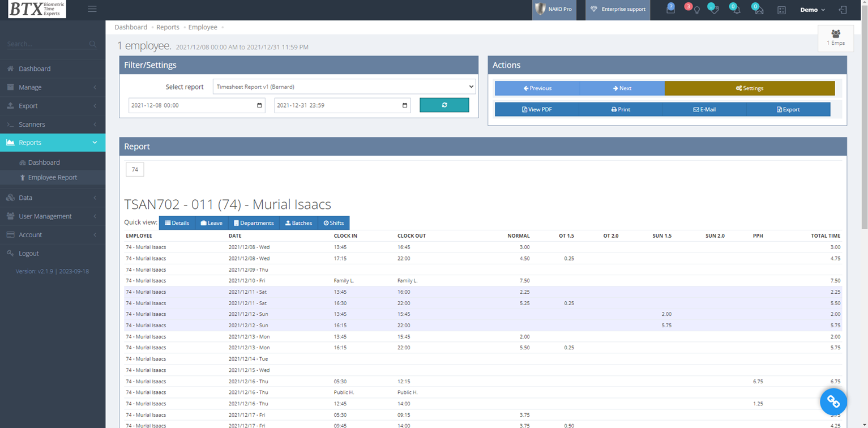Image resolution: width=868 pixels, height=428 pixels.
Task: Open the Shifts quick view tab
Action: click(x=333, y=223)
